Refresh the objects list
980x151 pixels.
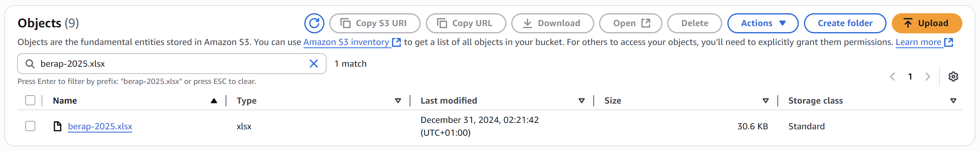pyautogui.click(x=314, y=23)
